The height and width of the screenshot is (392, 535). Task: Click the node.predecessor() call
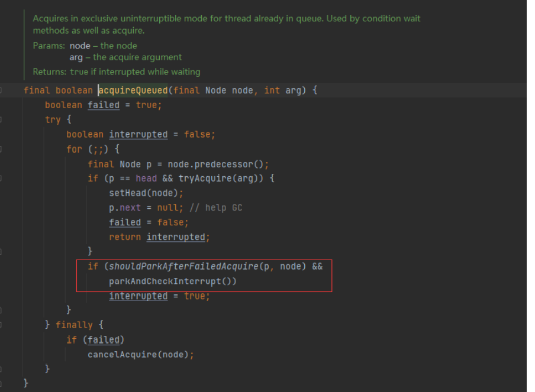[x=215, y=164]
